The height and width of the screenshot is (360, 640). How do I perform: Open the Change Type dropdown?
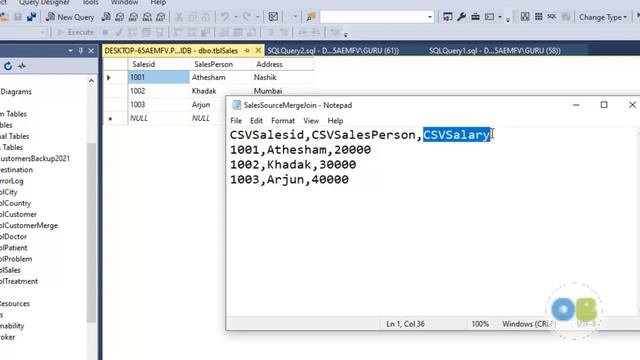(x=603, y=17)
